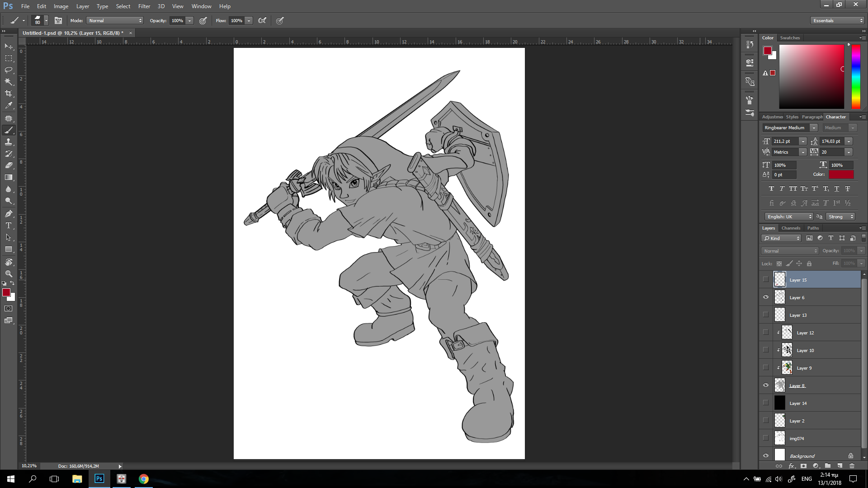Hide Layer 6 visibility eye
Screen dimensions: 868x488
coord(765,297)
